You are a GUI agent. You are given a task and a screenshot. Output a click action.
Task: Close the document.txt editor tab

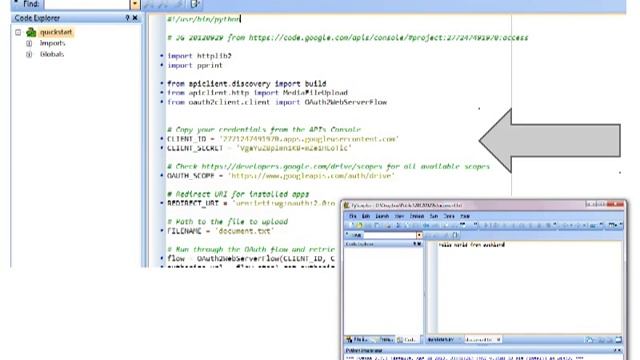[x=498, y=340]
